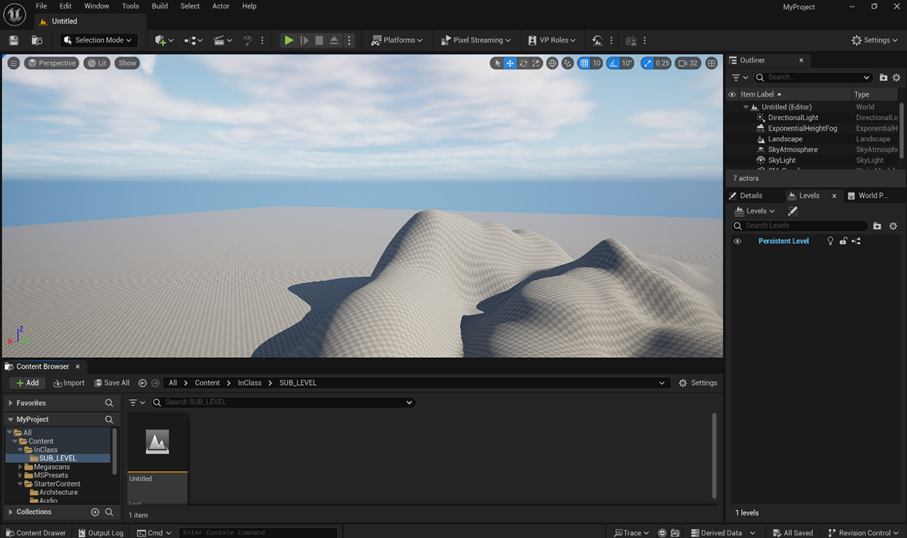Change the scale snap value 0.25
907x538 pixels.
662,63
